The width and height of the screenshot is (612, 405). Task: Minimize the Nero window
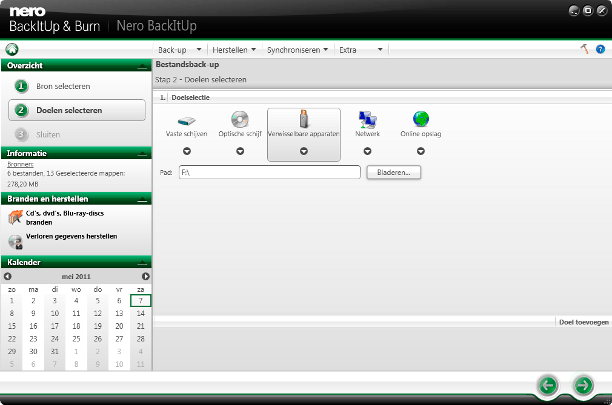574,11
